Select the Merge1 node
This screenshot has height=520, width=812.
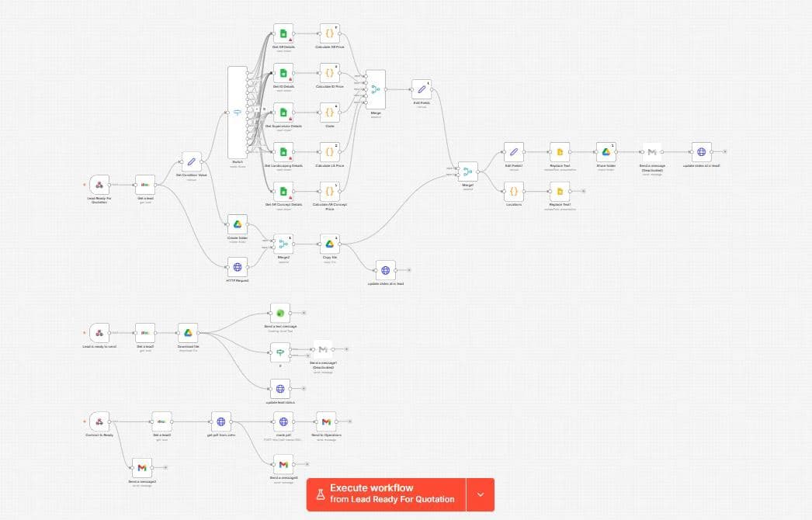click(x=467, y=172)
